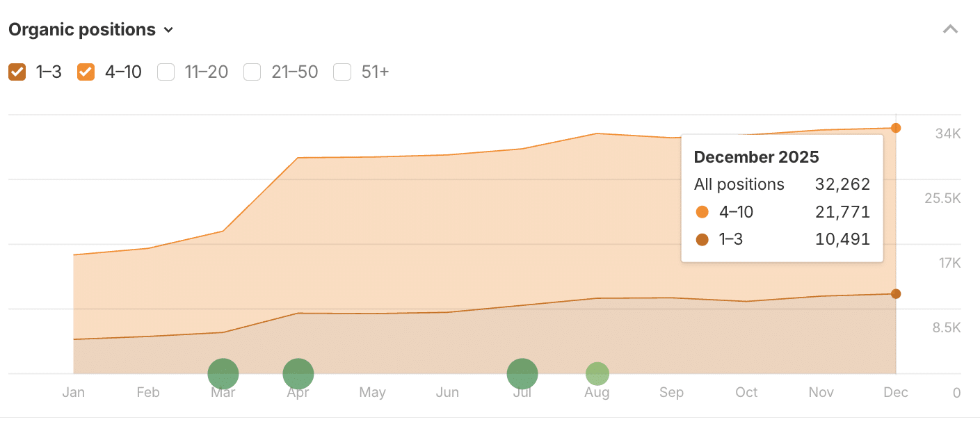Click the light green marker at Aug

click(x=597, y=374)
